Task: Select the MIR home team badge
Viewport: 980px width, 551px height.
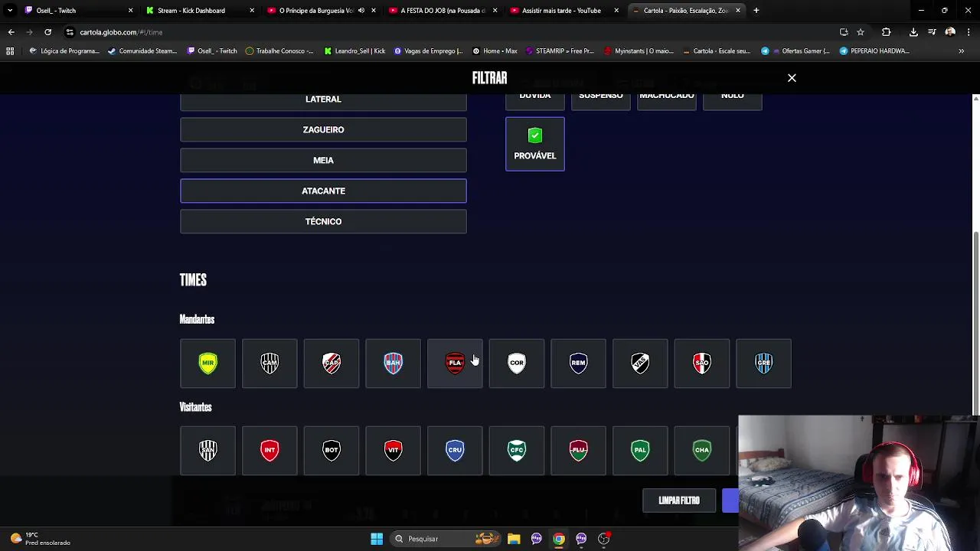Action: (x=207, y=364)
